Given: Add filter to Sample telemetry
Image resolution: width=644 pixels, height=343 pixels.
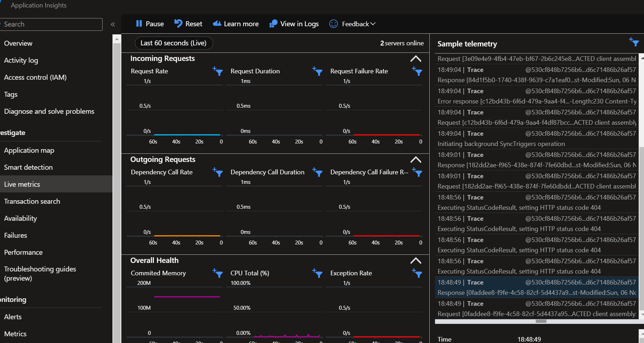Looking at the screenshot, I should point(634,42).
